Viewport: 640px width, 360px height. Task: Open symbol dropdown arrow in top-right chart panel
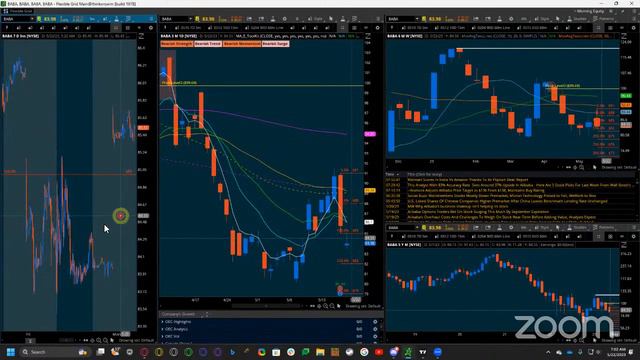click(417, 19)
